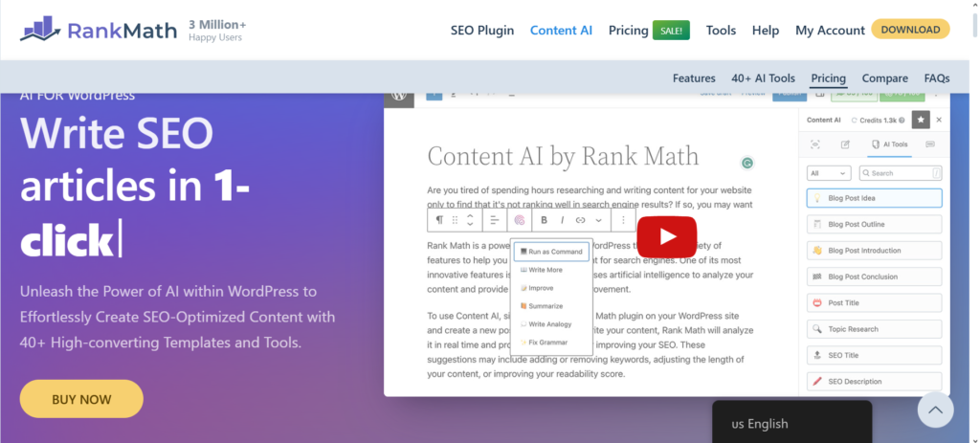Expand more formatting chevron in block toolbar

[x=599, y=221]
